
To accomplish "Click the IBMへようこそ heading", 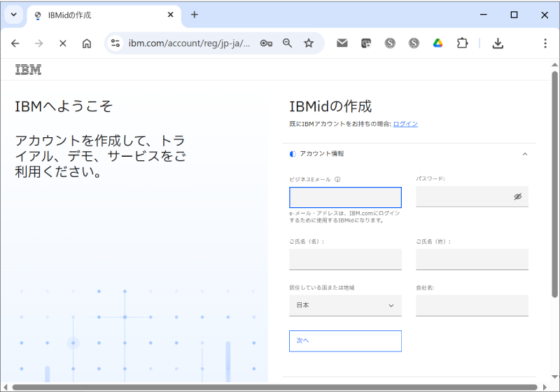I will [x=64, y=106].
